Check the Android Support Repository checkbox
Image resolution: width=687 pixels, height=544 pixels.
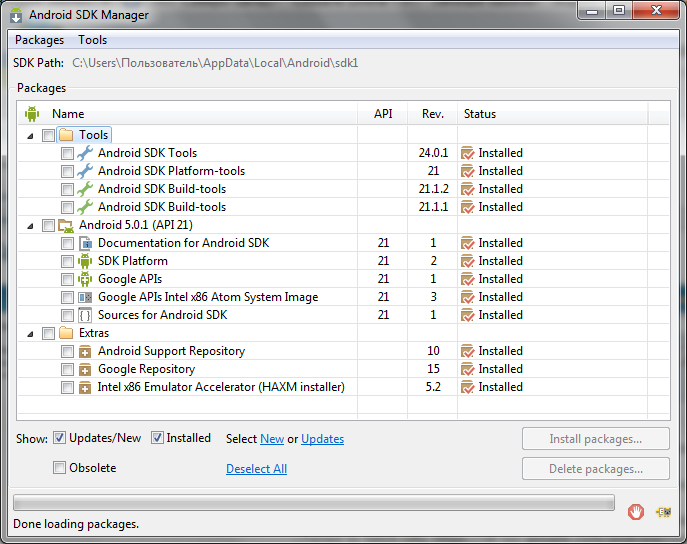pyautogui.click(x=67, y=351)
